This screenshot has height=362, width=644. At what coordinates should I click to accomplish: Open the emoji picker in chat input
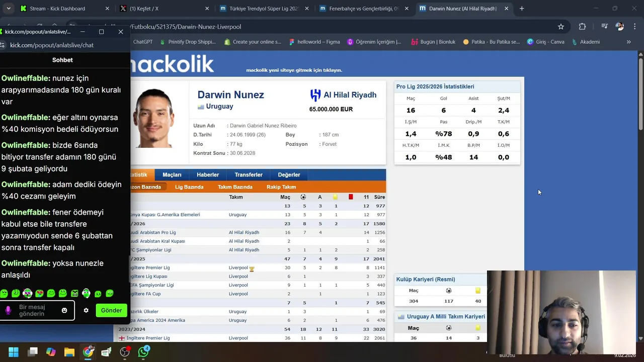tap(64, 310)
